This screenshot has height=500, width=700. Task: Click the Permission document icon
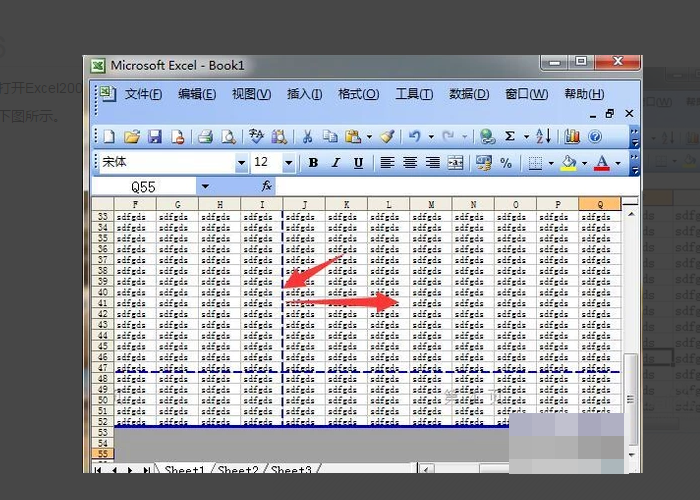pyautogui.click(x=178, y=137)
